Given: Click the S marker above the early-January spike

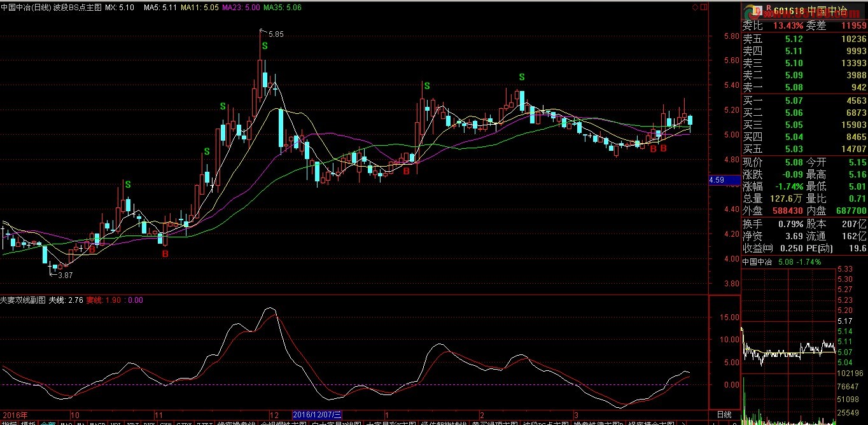Looking at the screenshot, I should coord(426,86).
